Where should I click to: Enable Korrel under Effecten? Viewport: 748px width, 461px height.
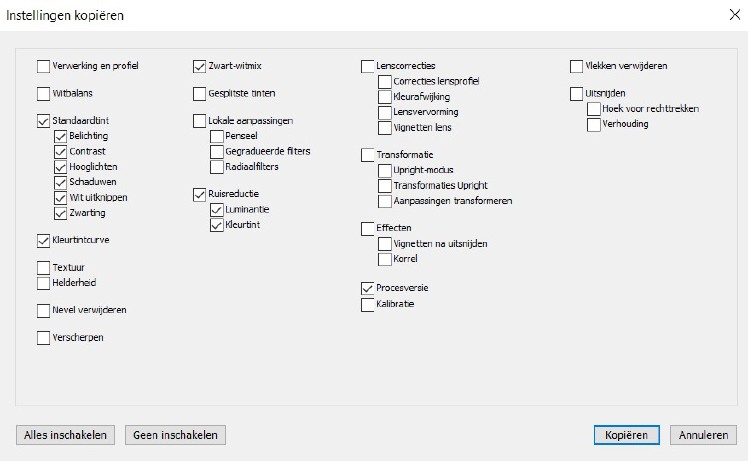(384, 259)
